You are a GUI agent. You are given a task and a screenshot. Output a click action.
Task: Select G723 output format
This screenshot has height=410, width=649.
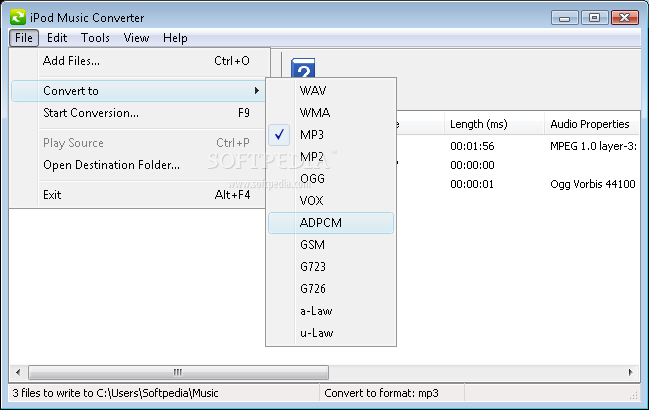coord(331,267)
